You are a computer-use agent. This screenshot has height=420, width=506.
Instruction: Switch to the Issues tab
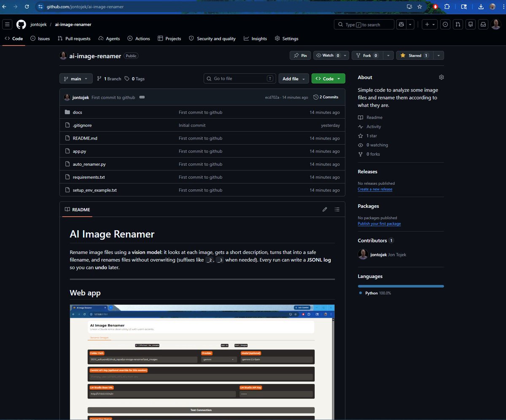click(40, 38)
